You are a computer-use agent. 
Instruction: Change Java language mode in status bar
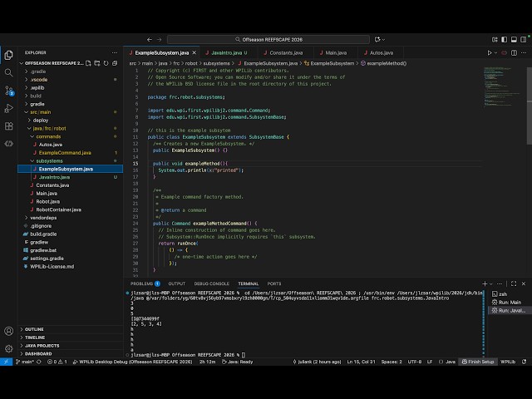(x=451, y=362)
